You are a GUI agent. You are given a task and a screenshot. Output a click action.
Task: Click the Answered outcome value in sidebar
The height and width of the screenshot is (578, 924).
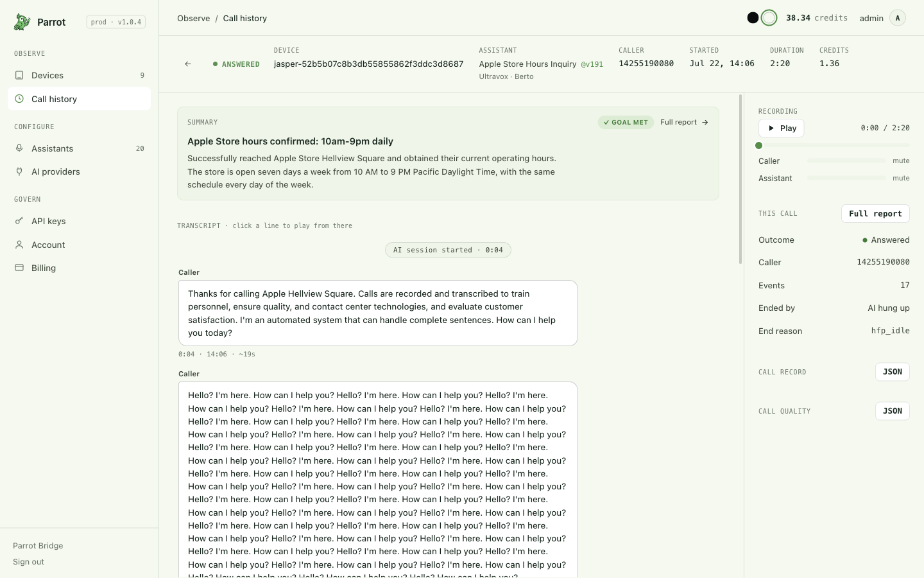(886, 240)
